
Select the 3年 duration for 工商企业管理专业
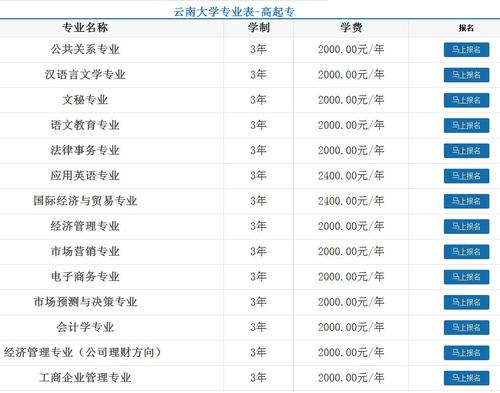(258, 378)
